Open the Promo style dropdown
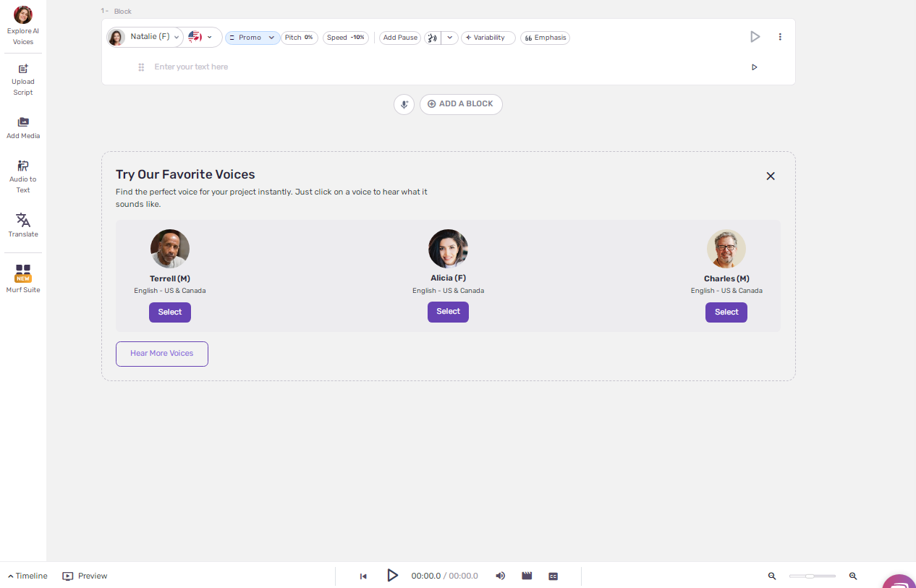The image size is (916, 588). click(252, 38)
